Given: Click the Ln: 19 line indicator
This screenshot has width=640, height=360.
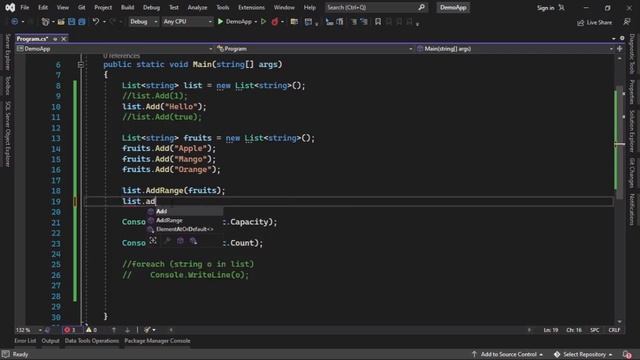Looking at the screenshot, I should coord(551,330).
